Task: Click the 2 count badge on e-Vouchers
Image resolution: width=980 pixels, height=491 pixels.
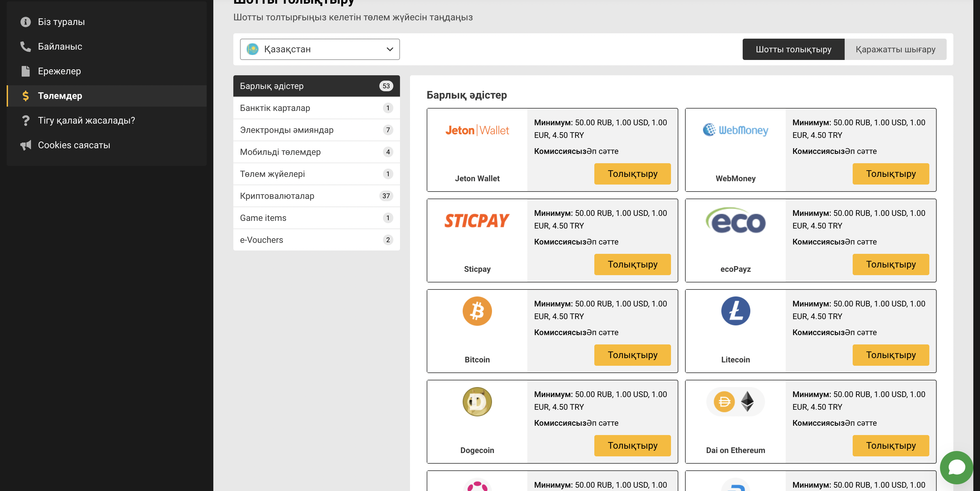Action: tap(388, 240)
